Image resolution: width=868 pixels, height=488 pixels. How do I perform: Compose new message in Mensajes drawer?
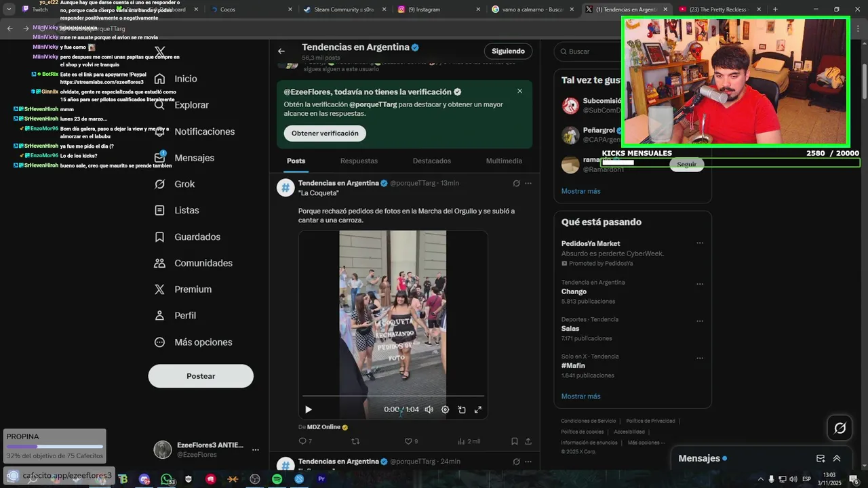click(821, 459)
